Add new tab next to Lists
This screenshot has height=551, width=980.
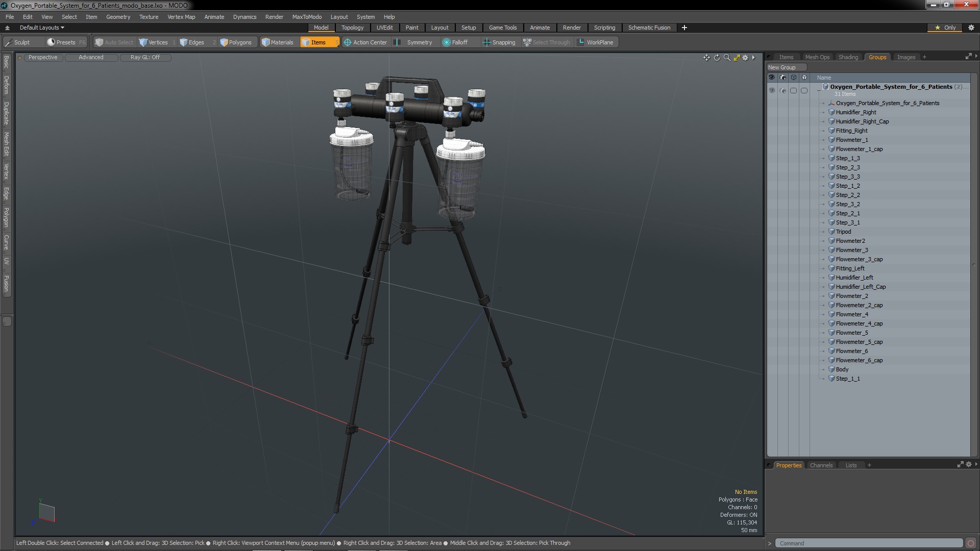[869, 465]
